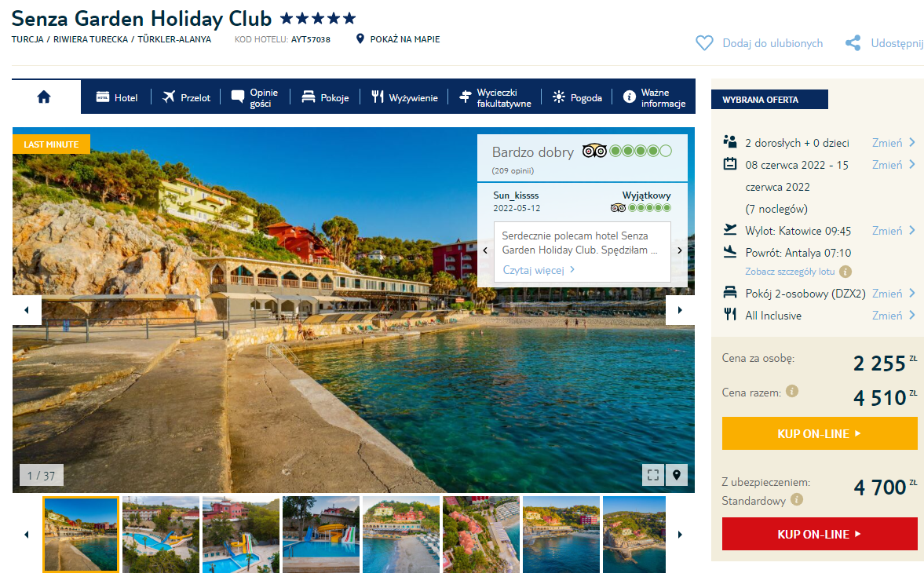Viewport: 924px width, 577px height.
Task: Click the home icon tab
Action: [x=44, y=97]
